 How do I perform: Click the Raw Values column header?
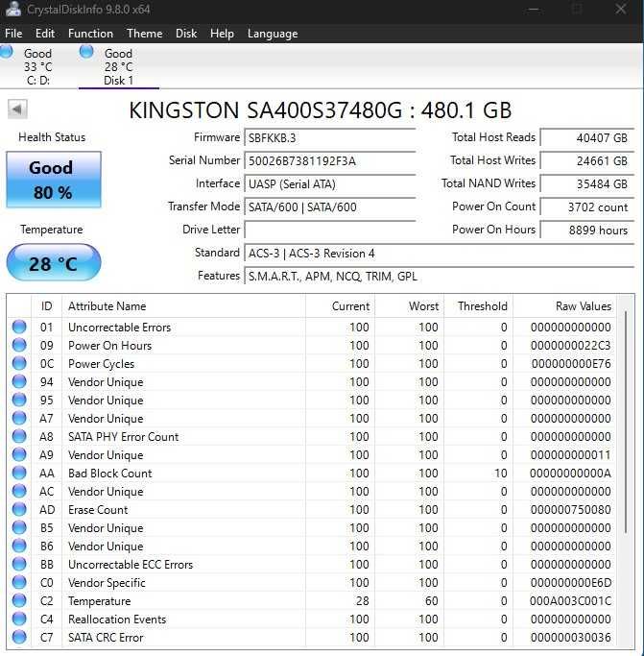click(564, 306)
